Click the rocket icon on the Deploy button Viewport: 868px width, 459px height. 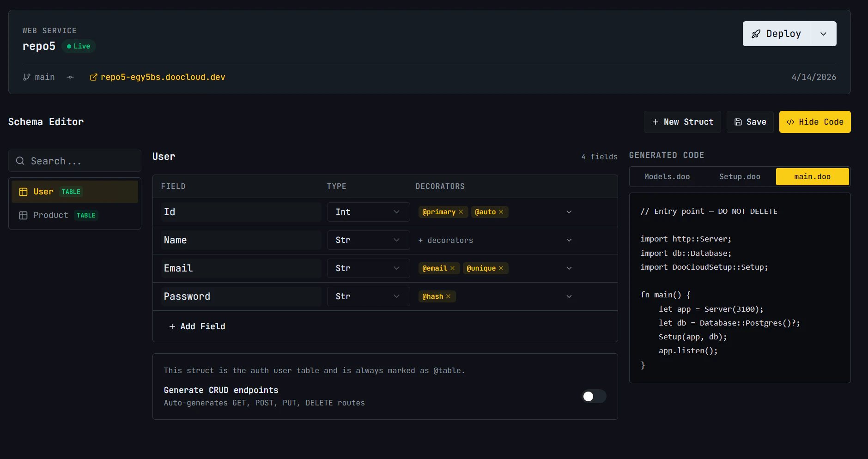tap(756, 33)
